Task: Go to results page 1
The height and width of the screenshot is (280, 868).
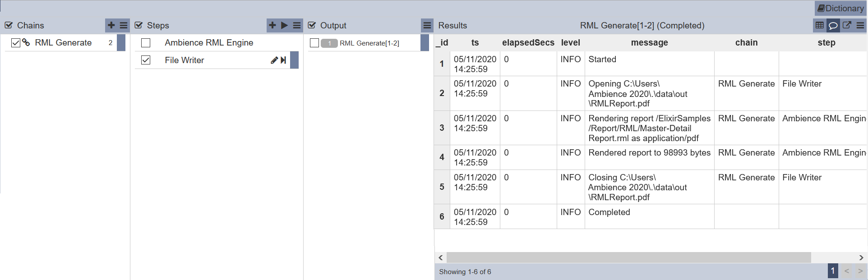Action: pyautogui.click(x=833, y=271)
